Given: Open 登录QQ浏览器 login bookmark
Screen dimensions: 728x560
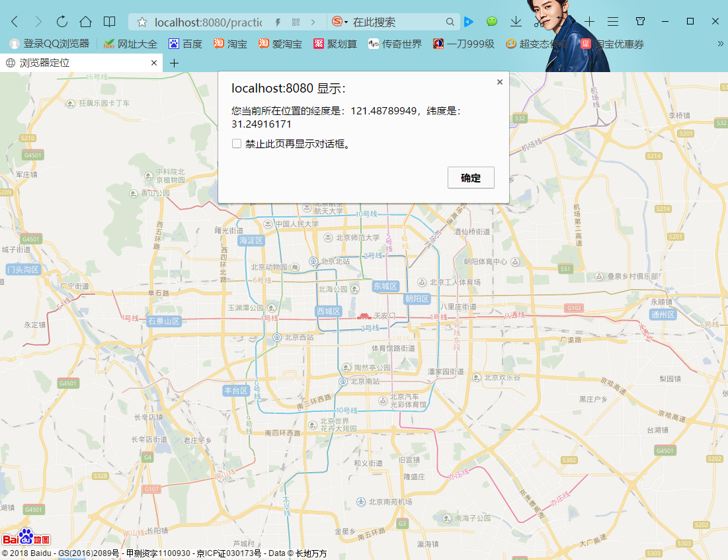Looking at the screenshot, I should [x=49, y=44].
